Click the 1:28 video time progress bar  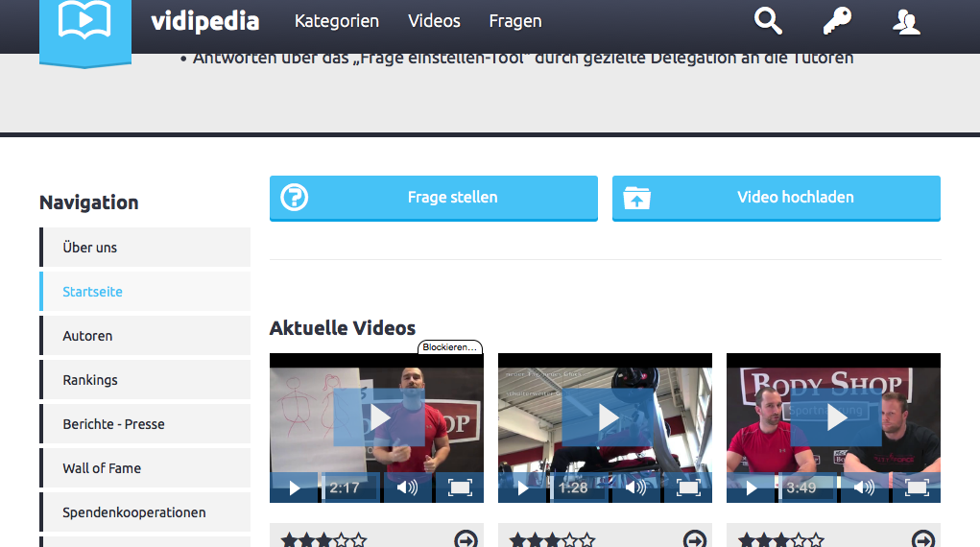pos(579,488)
